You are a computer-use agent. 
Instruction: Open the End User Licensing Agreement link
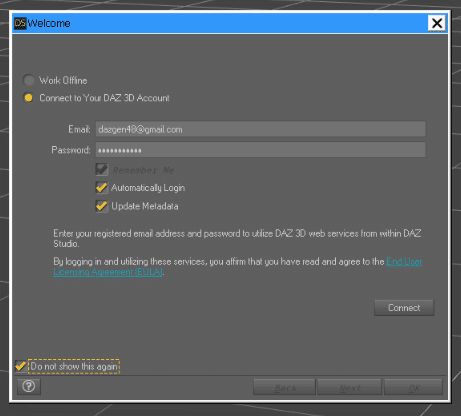click(x=238, y=267)
